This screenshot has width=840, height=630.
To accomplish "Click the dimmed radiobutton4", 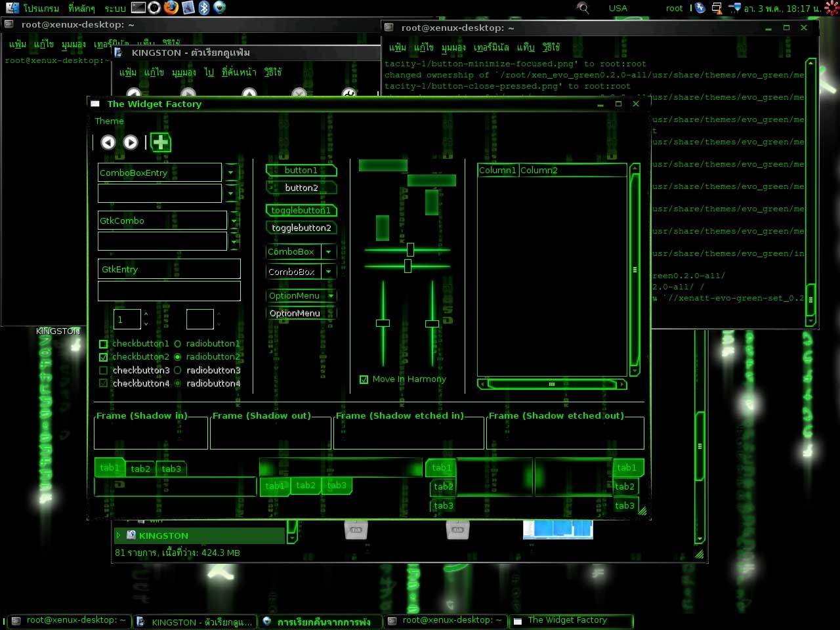I will click(x=177, y=383).
